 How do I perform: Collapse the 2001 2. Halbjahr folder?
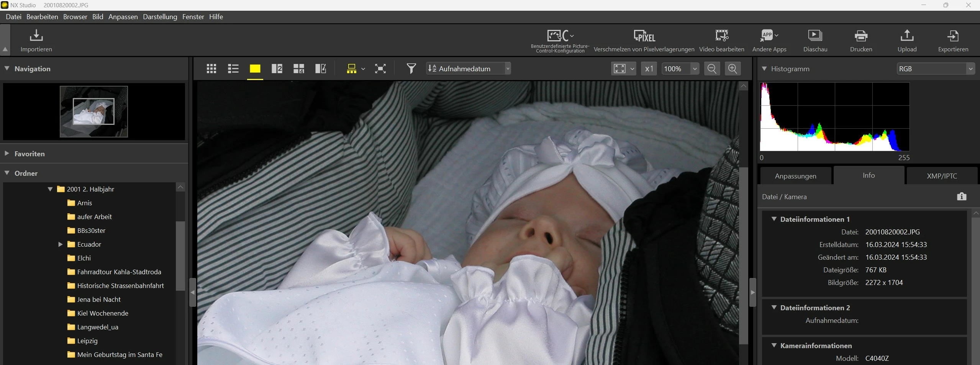(x=50, y=189)
